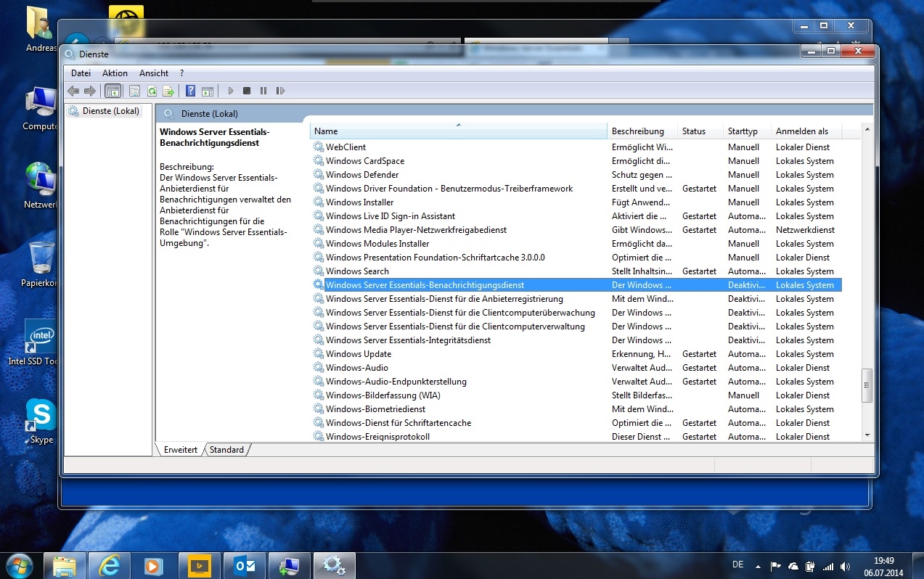Viewport: 924px width, 579px height.
Task: Open Help with the blue question mark icon
Action: click(x=190, y=91)
